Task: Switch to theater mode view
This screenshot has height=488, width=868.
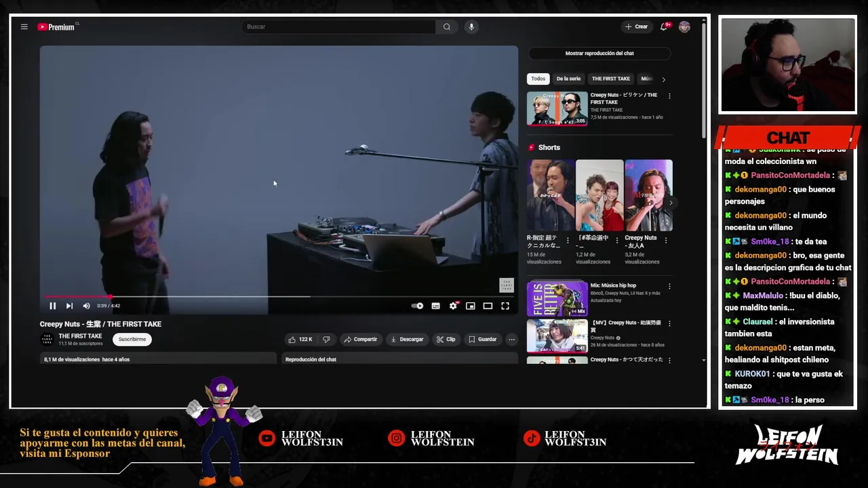Action: pyautogui.click(x=488, y=306)
